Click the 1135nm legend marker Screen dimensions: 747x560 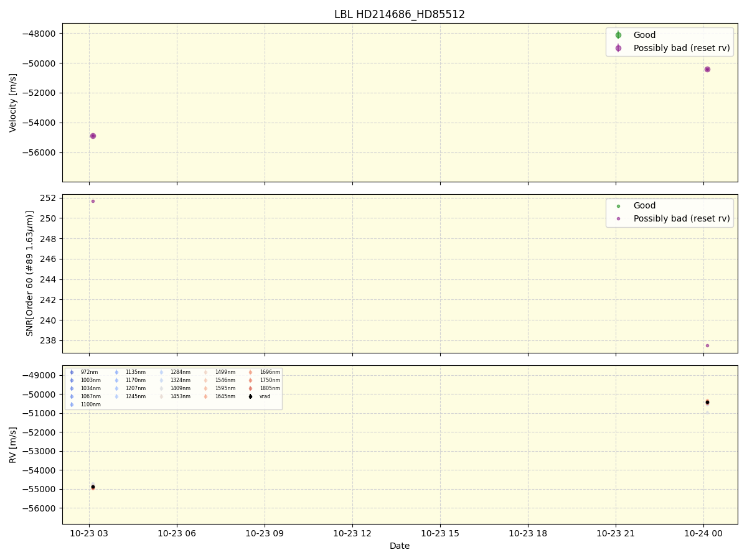tap(115, 372)
